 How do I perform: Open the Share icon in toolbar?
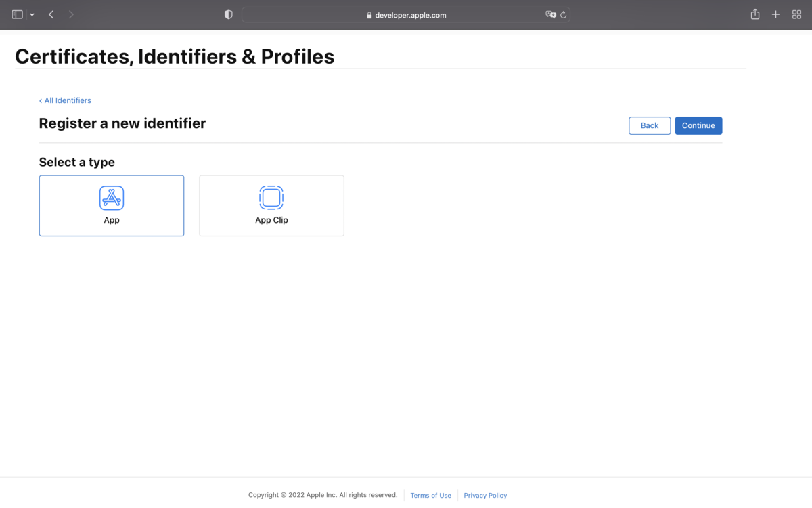[x=755, y=14]
